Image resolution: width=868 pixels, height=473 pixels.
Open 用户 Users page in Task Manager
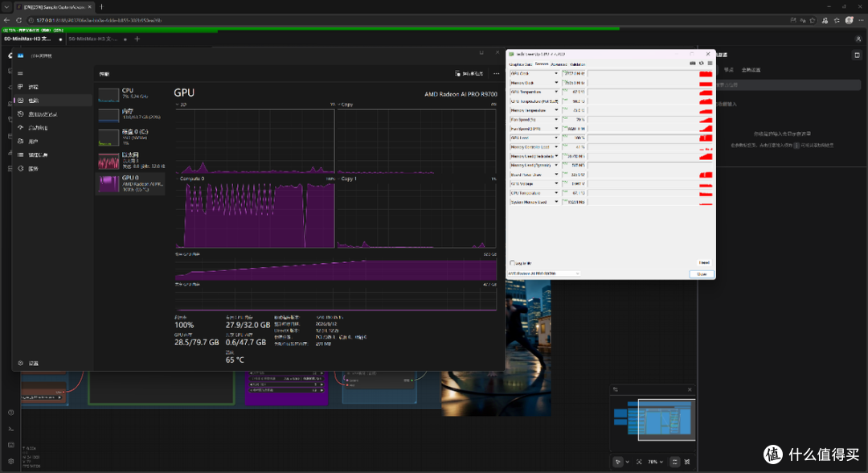[52, 142]
